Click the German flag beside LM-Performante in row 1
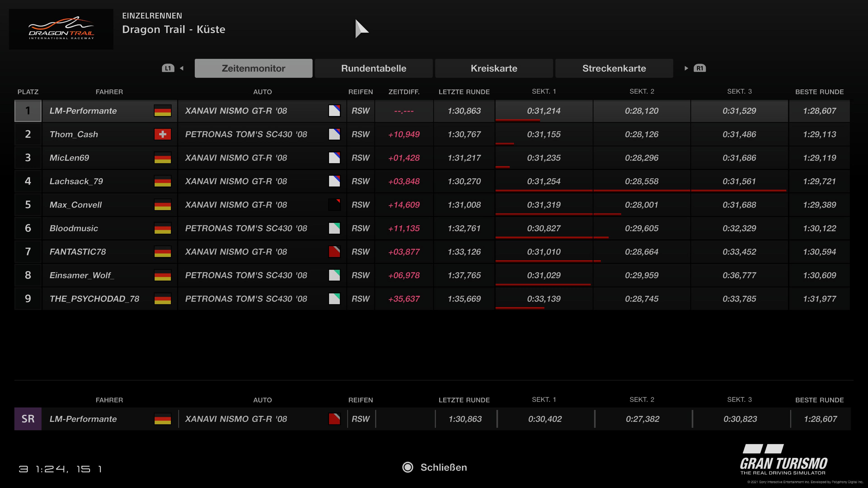This screenshot has height=488, width=868. tap(163, 111)
